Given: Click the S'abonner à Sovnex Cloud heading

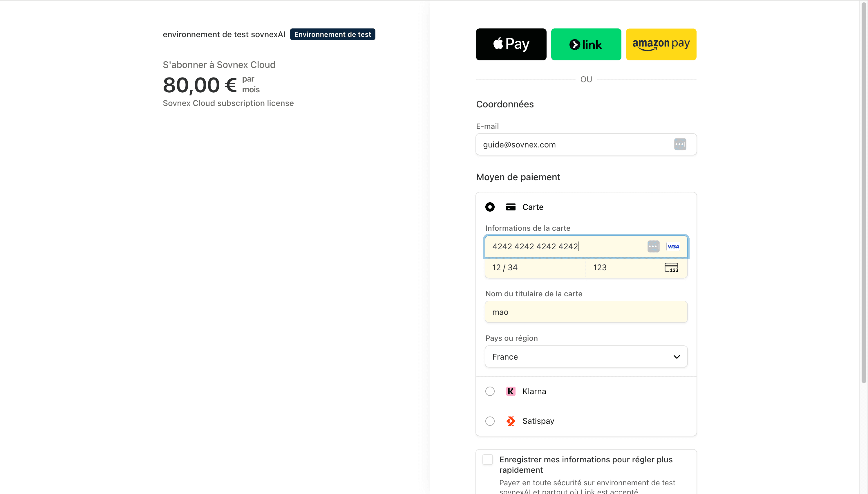Looking at the screenshot, I should coord(219,65).
